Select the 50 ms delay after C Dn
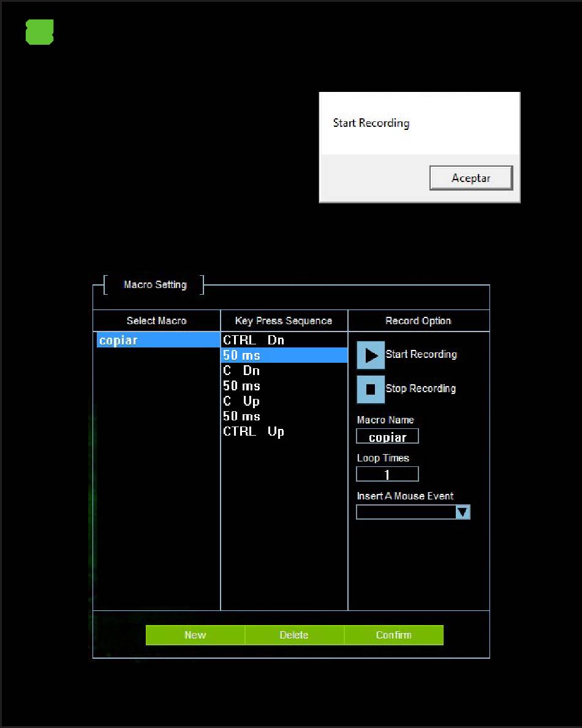Image resolution: width=582 pixels, height=728 pixels. pyautogui.click(x=241, y=386)
